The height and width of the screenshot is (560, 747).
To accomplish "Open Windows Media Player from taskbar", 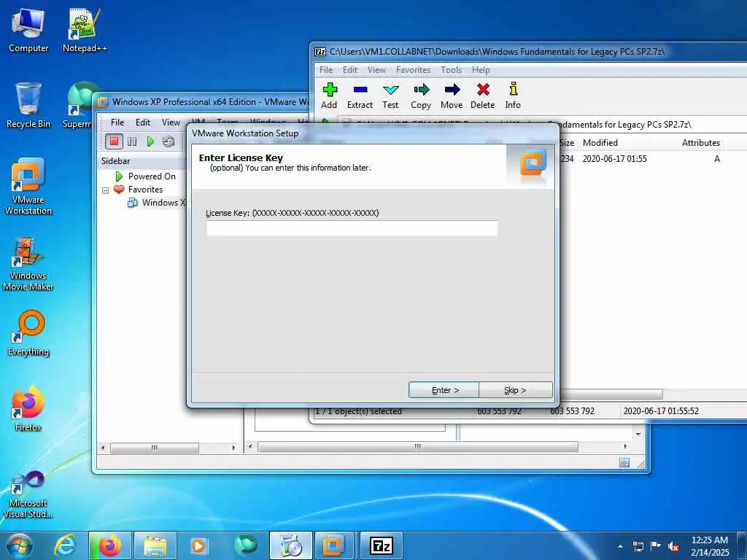I will 199,545.
